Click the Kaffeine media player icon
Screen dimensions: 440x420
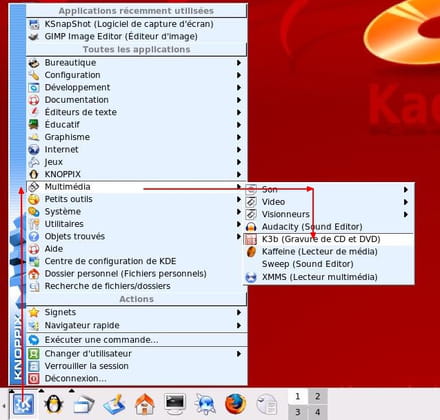coord(251,252)
